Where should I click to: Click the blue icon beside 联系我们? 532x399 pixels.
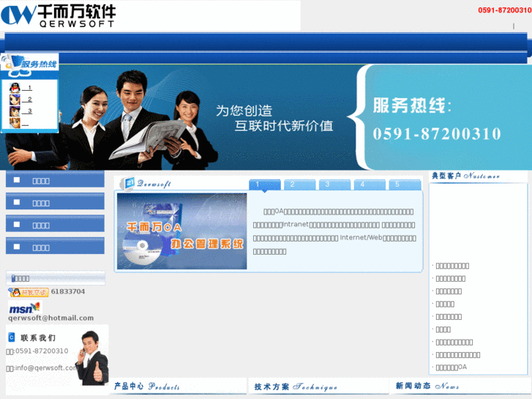[x=12, y=338]
